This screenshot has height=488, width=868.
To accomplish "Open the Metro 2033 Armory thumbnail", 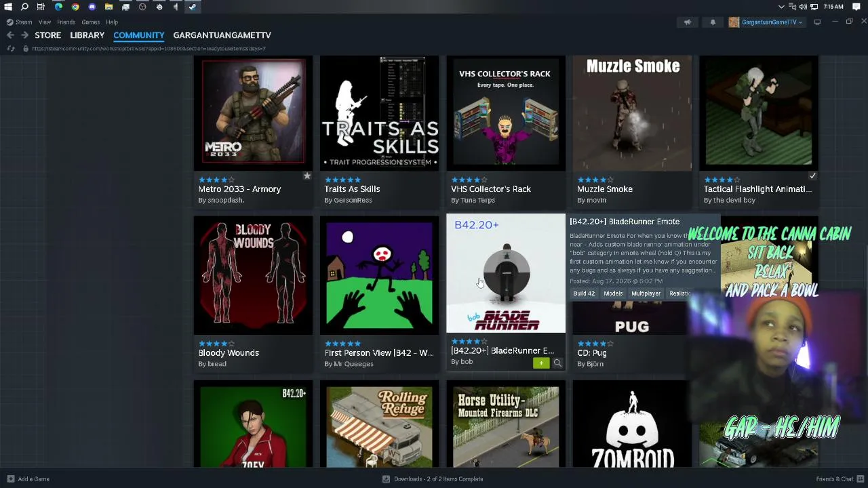I will point(253,113).
